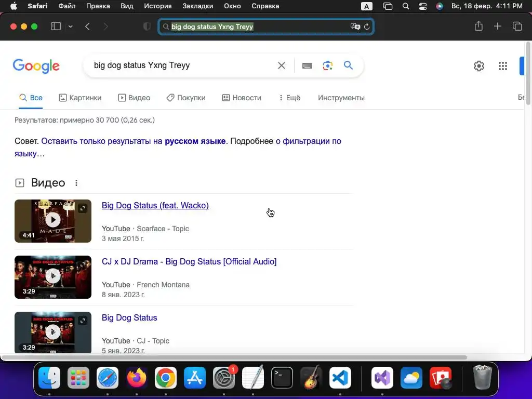532x399 pixels.
Task: Open the privacy report shield icon
Action: coord(147,26)
